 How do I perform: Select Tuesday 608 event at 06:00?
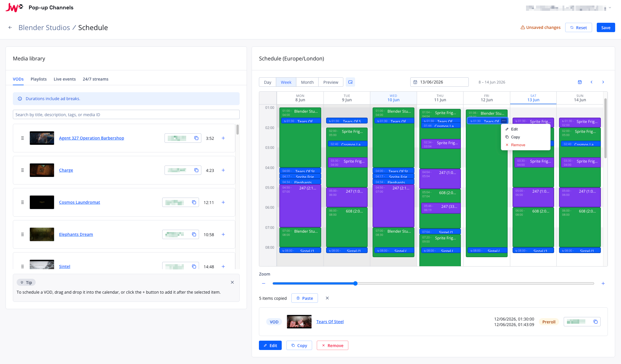tap(347, 227)
